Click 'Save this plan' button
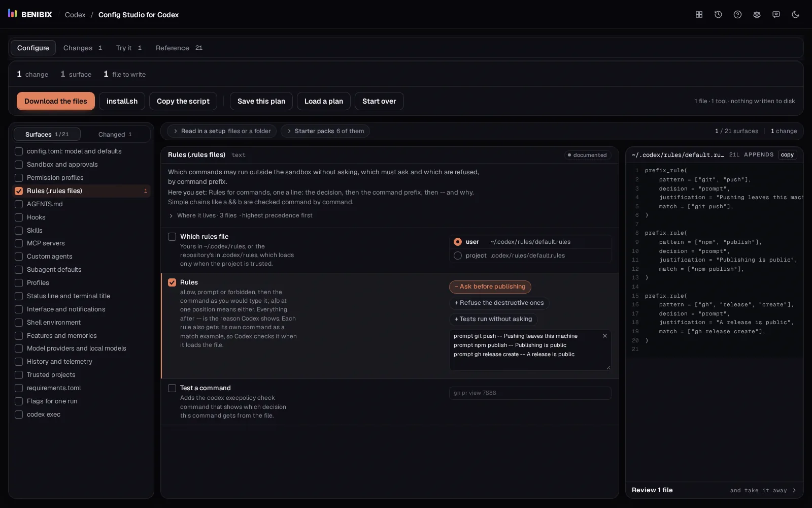Image resolution: width=812 pixels, height=508 pixels. click(261, 101)
